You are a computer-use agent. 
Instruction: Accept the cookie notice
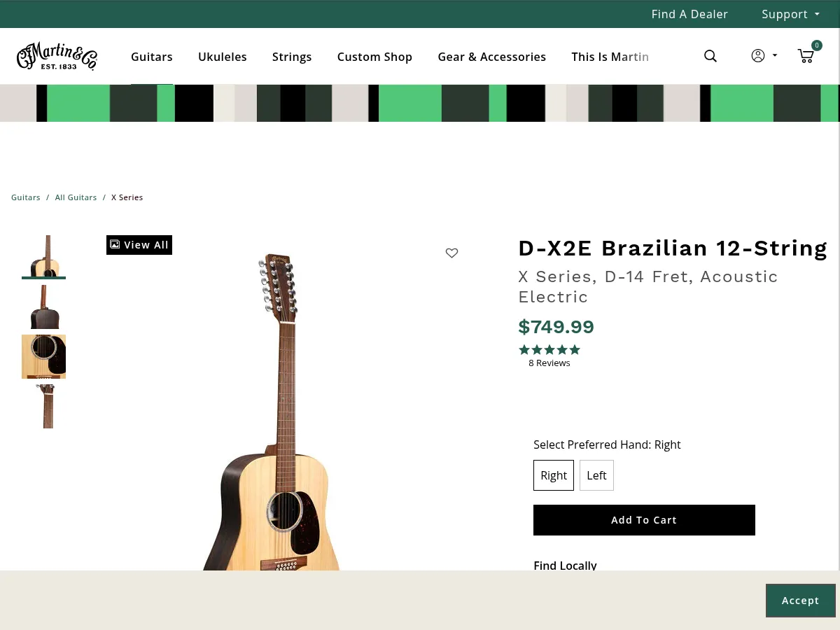(x=800, y=600)
